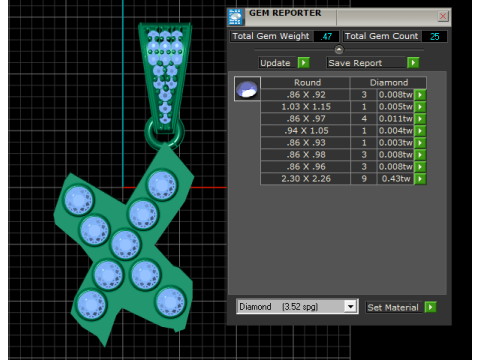Image resolution: width=480 pixels, height=360 pixels.
Task: Click the Total Gem Weight value .47
Action: click(x=326, y=36)
